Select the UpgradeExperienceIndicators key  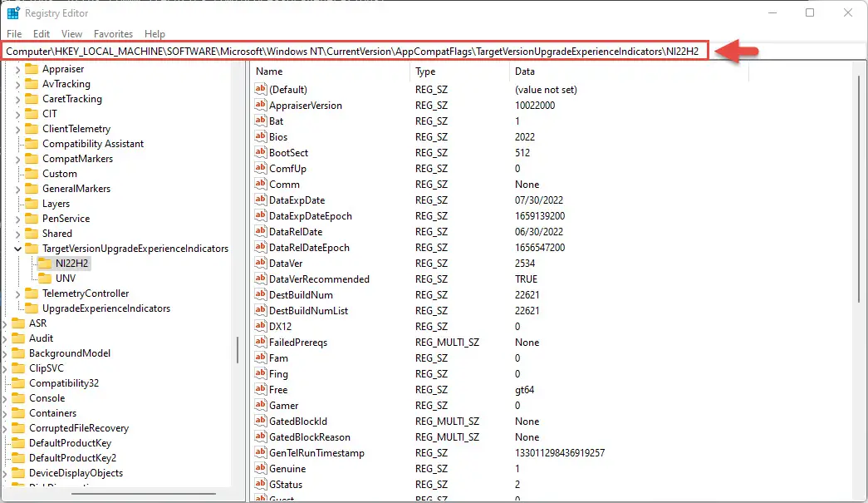pos(106,308)
